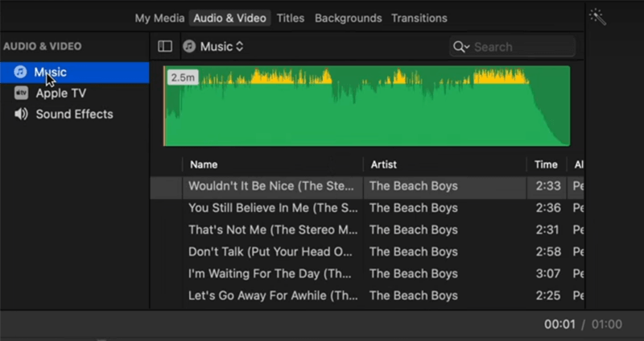This screenshot has width=644, height=341.
Task: Click artist cell in "Let's Go Away" row
Action: (413, 295)
